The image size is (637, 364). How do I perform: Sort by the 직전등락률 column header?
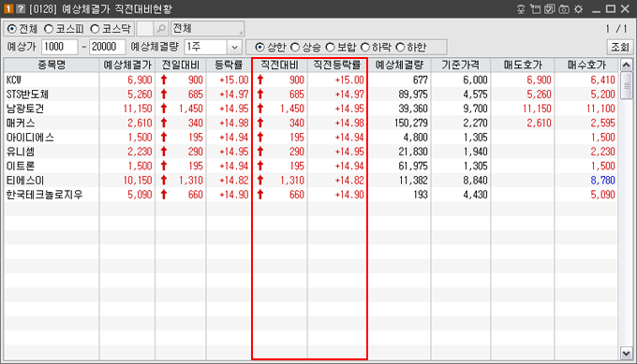point(337,65)
